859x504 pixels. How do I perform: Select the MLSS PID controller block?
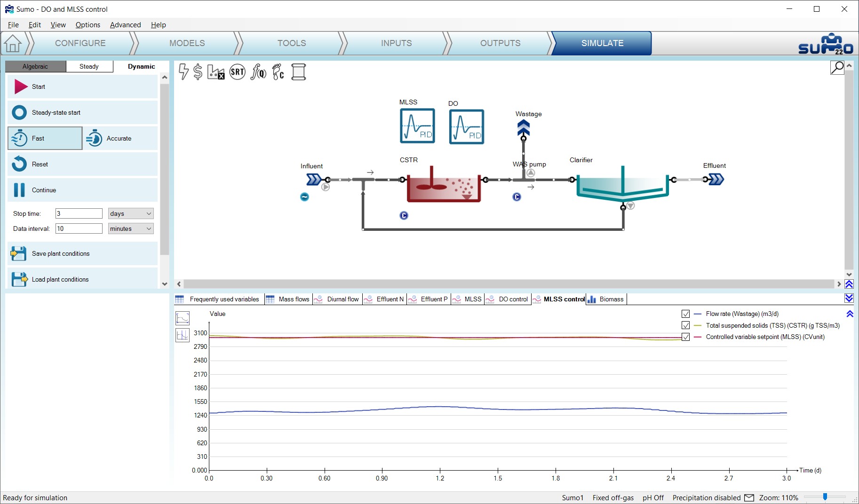pyautogui.click(x=417, y=126)
